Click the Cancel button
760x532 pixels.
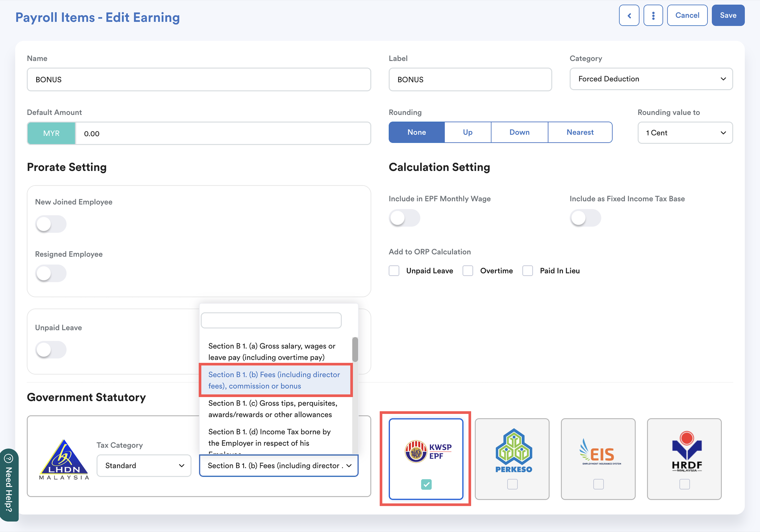(687, 16)
